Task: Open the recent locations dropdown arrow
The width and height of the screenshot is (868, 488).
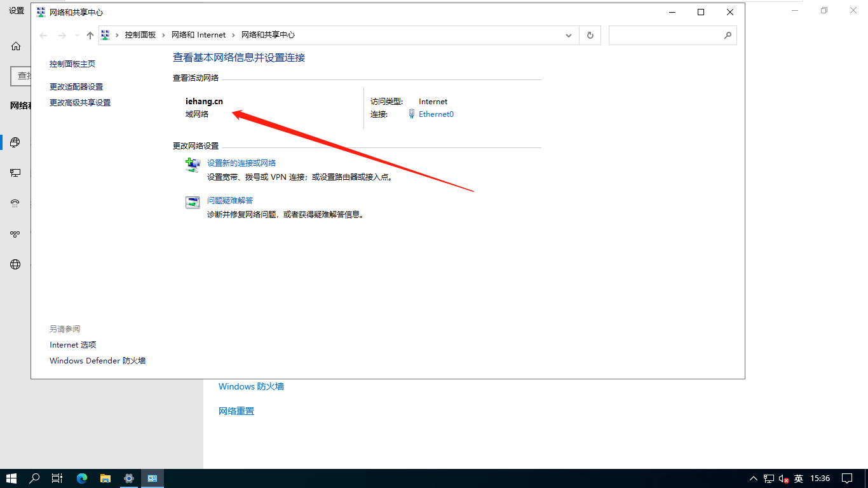Action: 77,36
